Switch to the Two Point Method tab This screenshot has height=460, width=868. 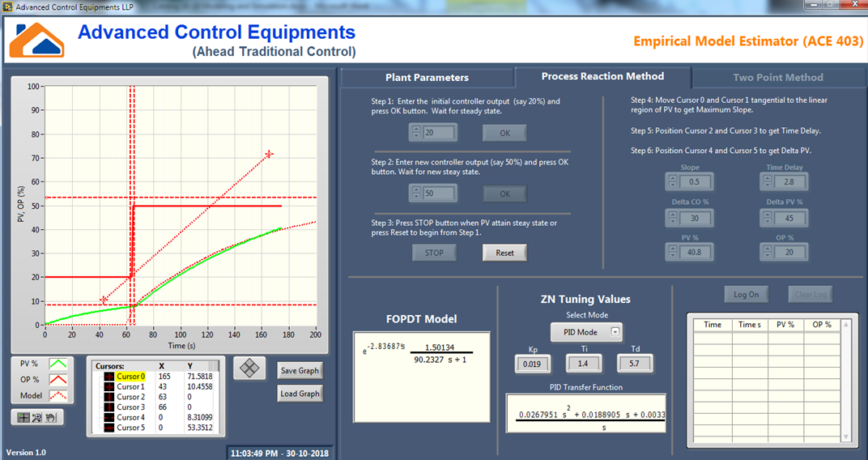click(x=778, y=78)
